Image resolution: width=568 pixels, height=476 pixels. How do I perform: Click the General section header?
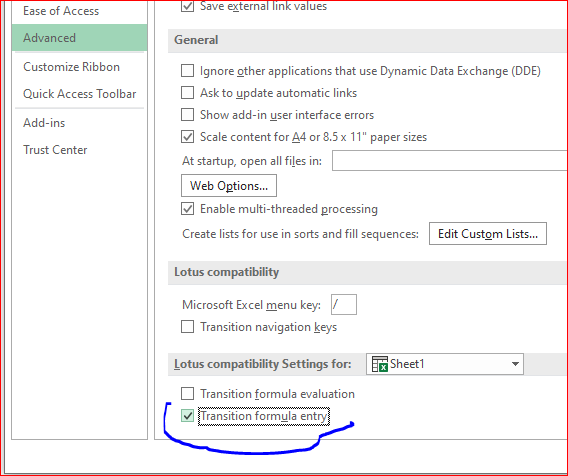[196, 40]
